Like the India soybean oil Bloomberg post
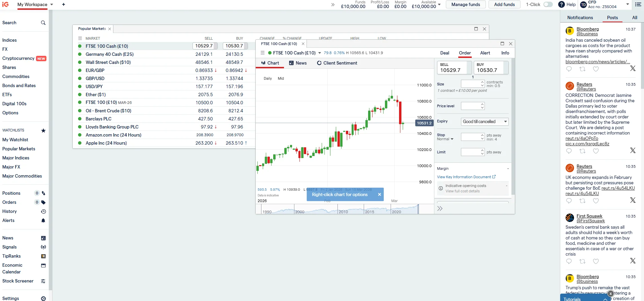Image resolution: width=644 pixels, height=301 pixels. pyautogui.click(x=596, y=69)
